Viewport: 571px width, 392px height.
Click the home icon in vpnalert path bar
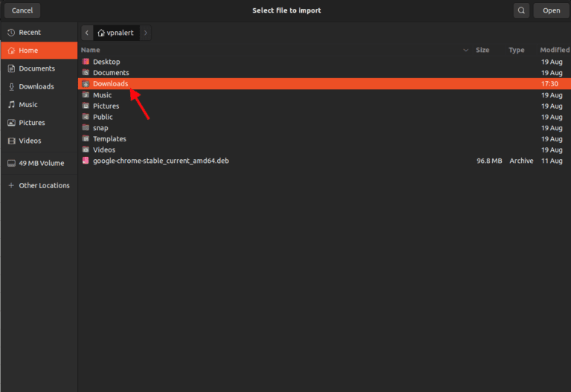tap(101, 33)
